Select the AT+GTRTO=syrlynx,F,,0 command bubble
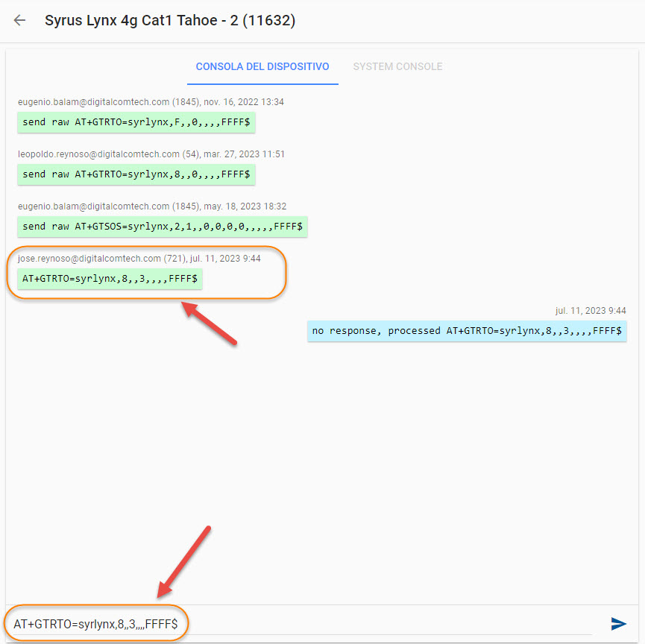This screenshot has width=645, height=644. [x=136, y=121]
